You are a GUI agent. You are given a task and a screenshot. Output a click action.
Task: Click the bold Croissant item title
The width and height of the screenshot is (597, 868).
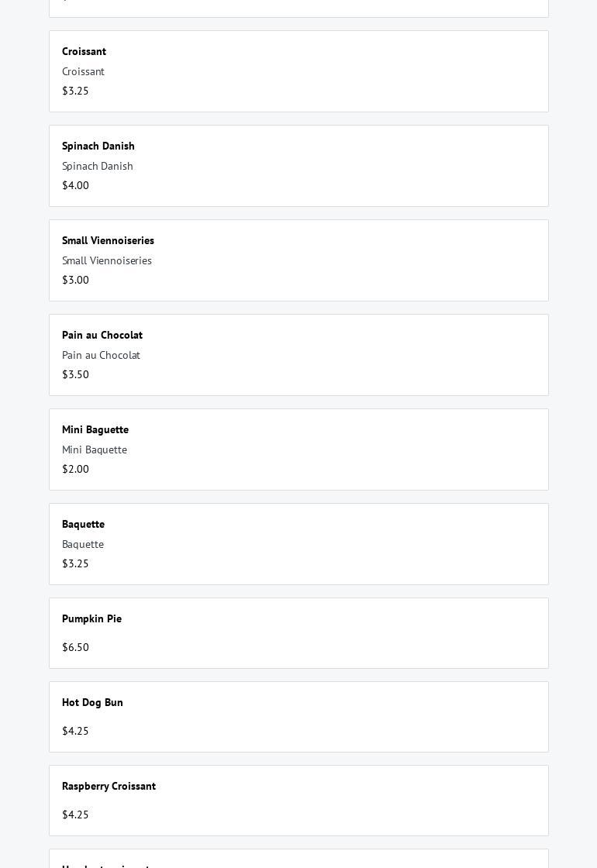pyautogui.click(x=84, y=51)
